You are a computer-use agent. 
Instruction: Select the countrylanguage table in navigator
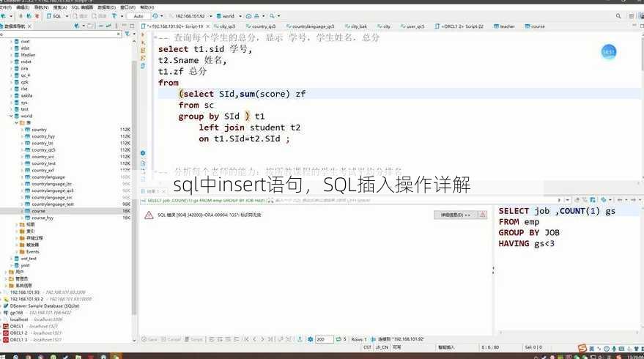click(48, 177)
